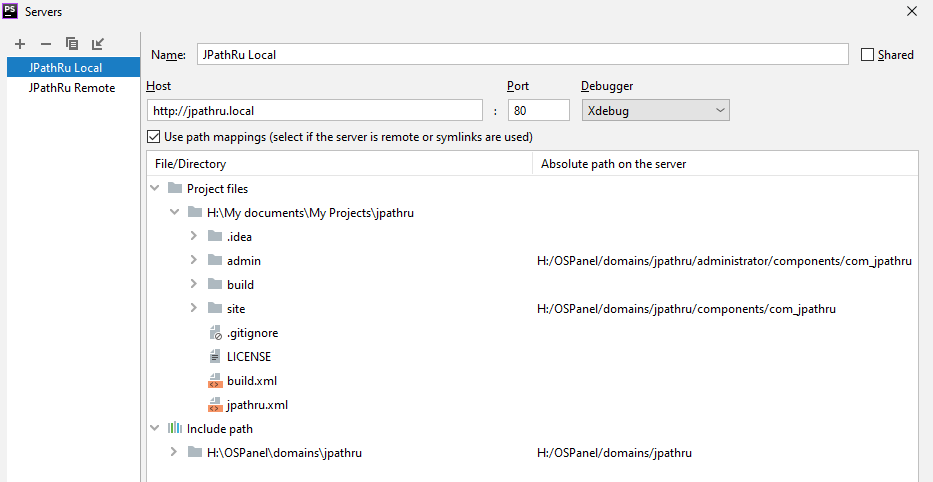Close the Servers dialog
Image resolution: width=933 pixels, height=482 pixels.
pyautogui.click(x=912, y=11)
